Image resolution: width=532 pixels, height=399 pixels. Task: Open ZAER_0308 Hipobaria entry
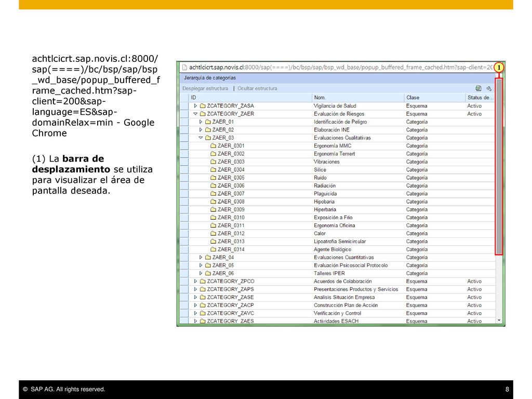tap(231, 202)
